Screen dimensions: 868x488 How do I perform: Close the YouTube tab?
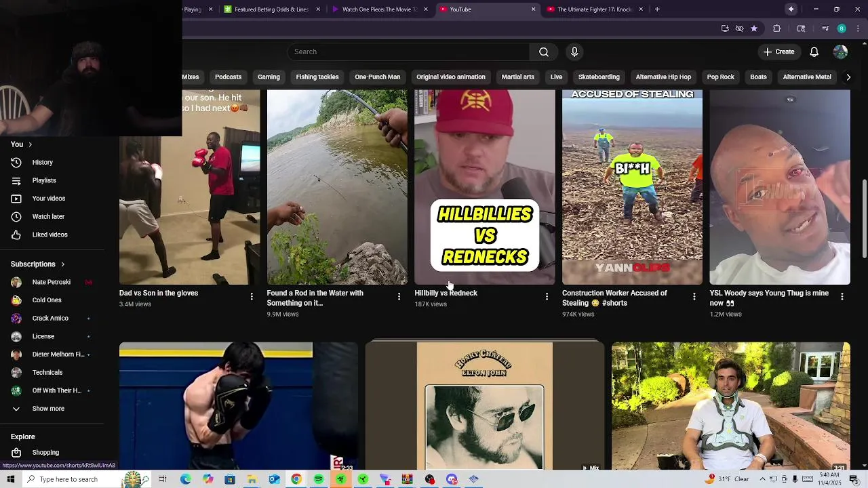click(x=533, y=9)
